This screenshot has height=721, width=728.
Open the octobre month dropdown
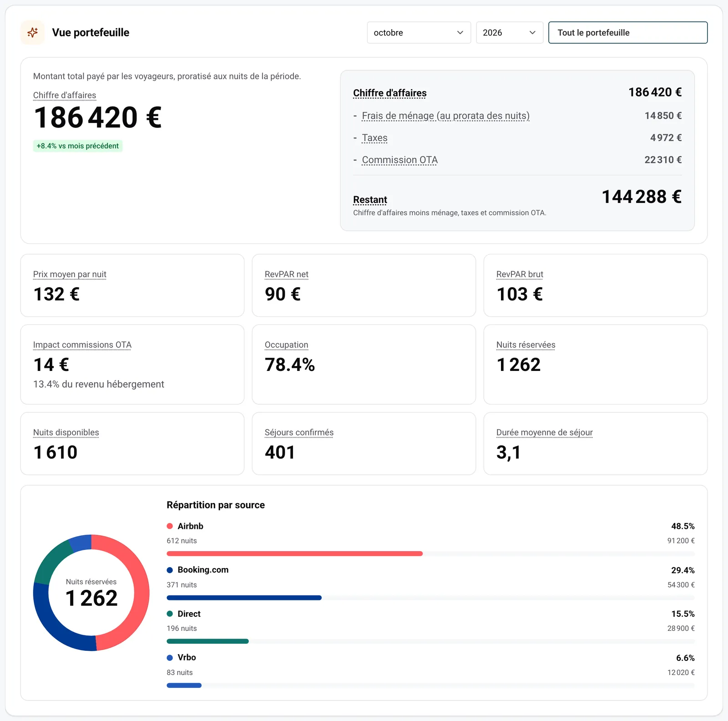coord(419,33)
